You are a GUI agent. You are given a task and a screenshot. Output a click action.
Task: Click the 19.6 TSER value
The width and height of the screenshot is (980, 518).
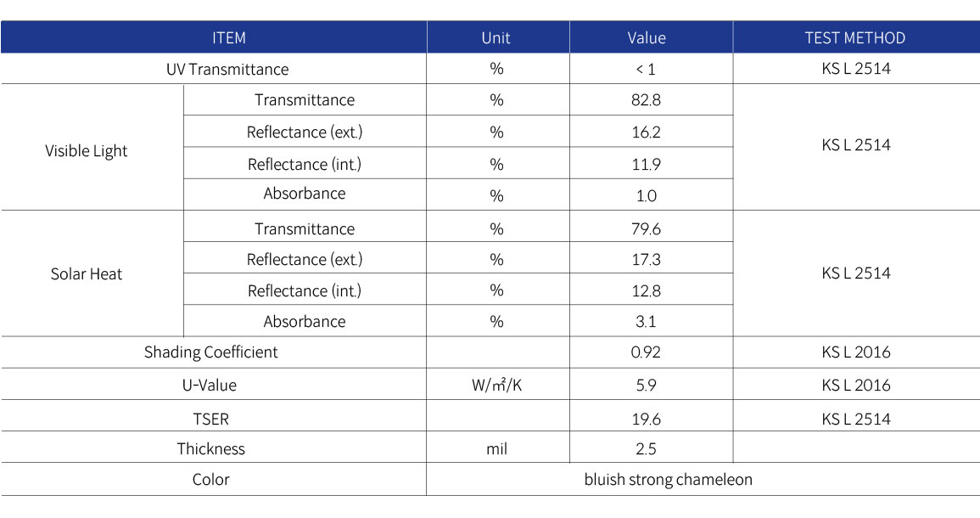point(647,419)
